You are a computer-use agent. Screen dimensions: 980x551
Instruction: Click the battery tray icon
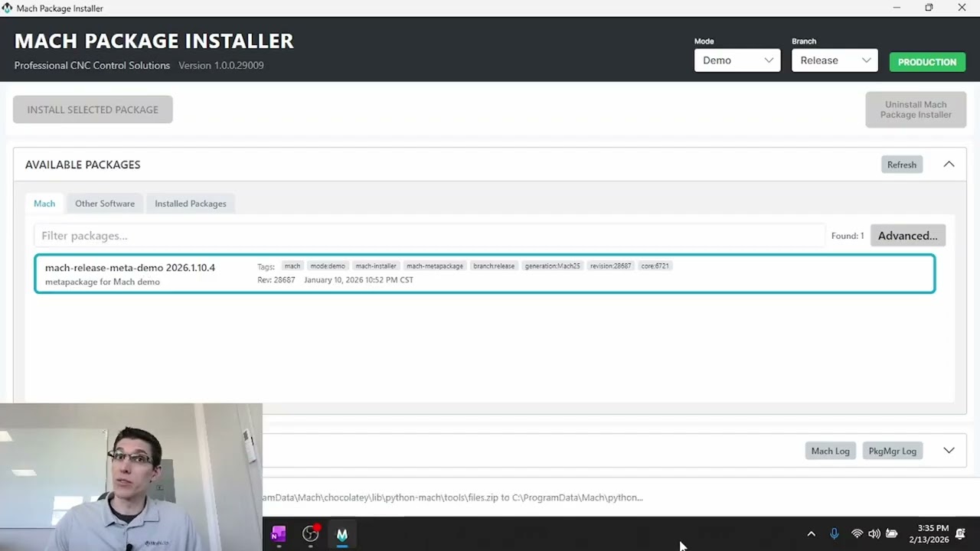tap(892, 534)
